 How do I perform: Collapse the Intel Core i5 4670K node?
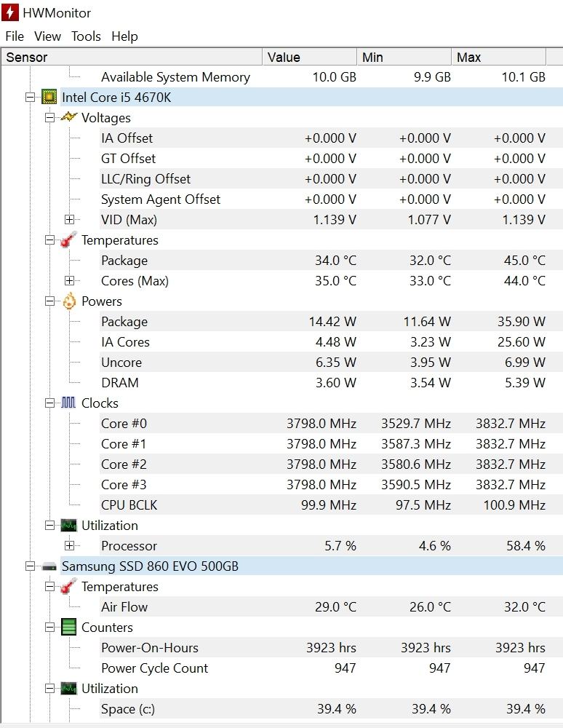(x=30, y=98)
